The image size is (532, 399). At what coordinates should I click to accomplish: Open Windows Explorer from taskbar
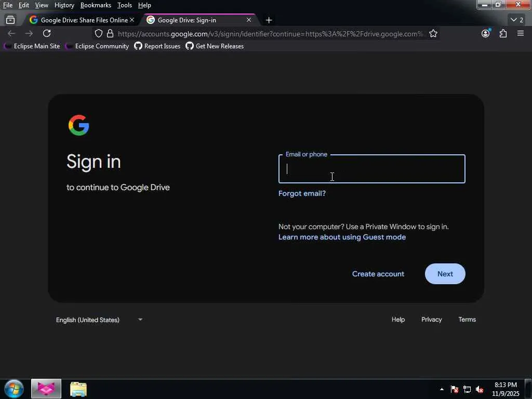(x=78, y=389)
